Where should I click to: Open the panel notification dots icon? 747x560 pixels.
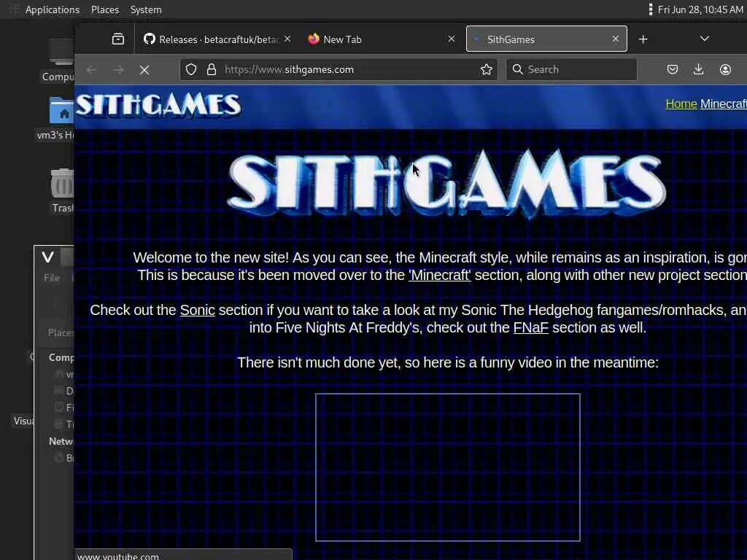(x=650, y=9)
